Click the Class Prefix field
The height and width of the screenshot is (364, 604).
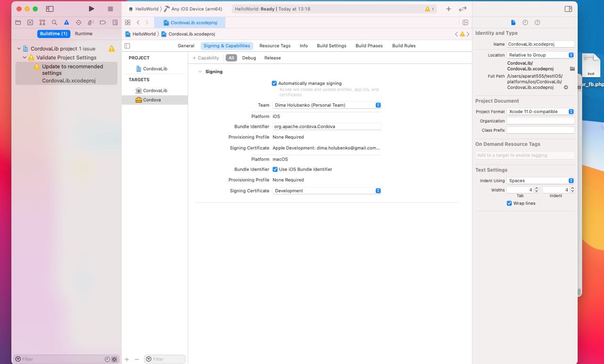[540, 130]
